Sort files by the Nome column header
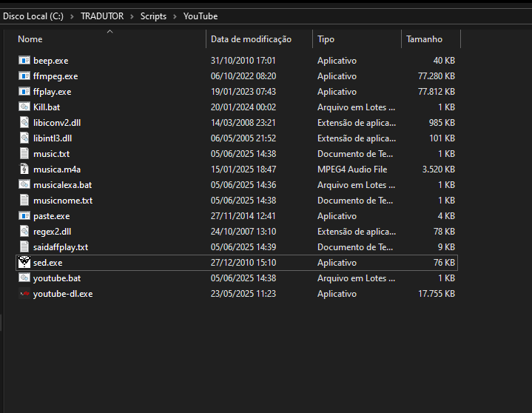 30,39
